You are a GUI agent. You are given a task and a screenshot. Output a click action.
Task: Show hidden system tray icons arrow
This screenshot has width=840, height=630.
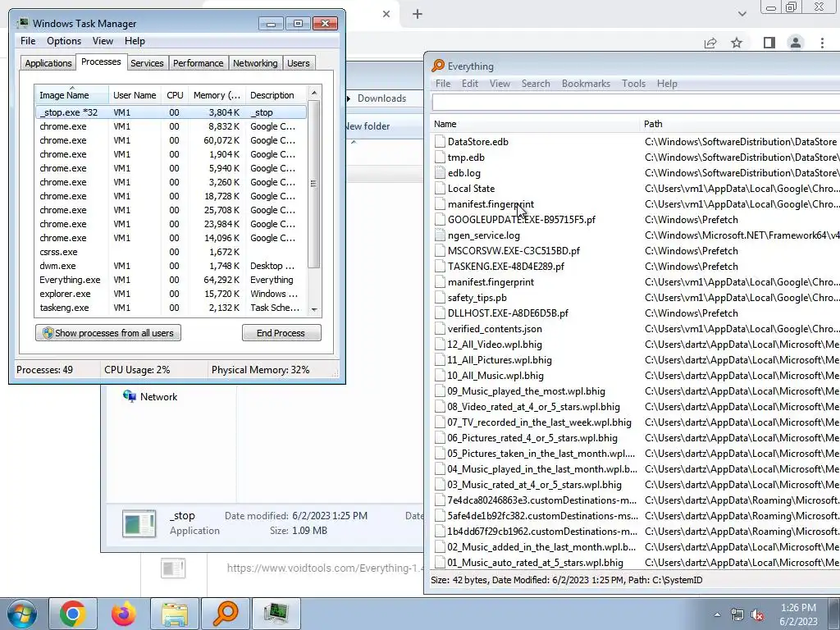point(717,615)
